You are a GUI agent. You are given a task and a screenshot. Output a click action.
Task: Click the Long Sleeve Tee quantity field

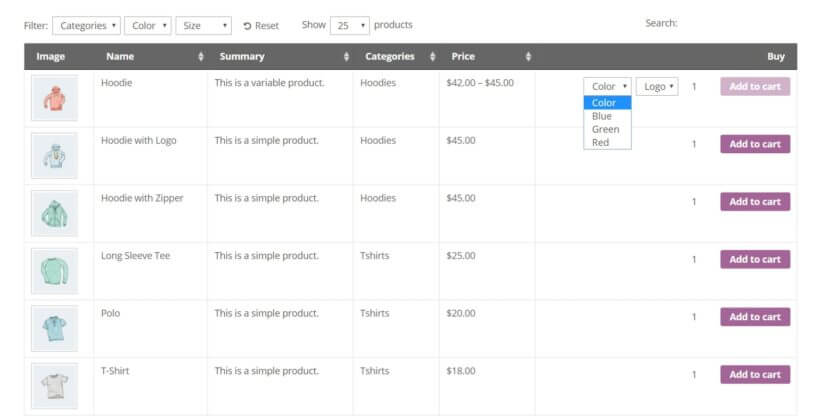[x=694, y=259]
